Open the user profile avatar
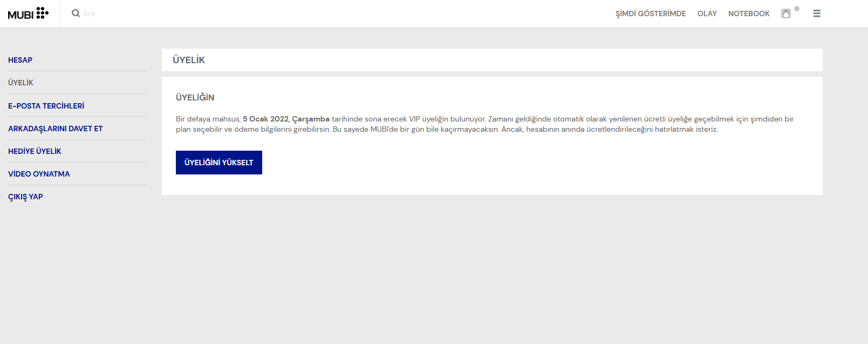The height and width of the screenshot is (344, 868). [786, 14]
